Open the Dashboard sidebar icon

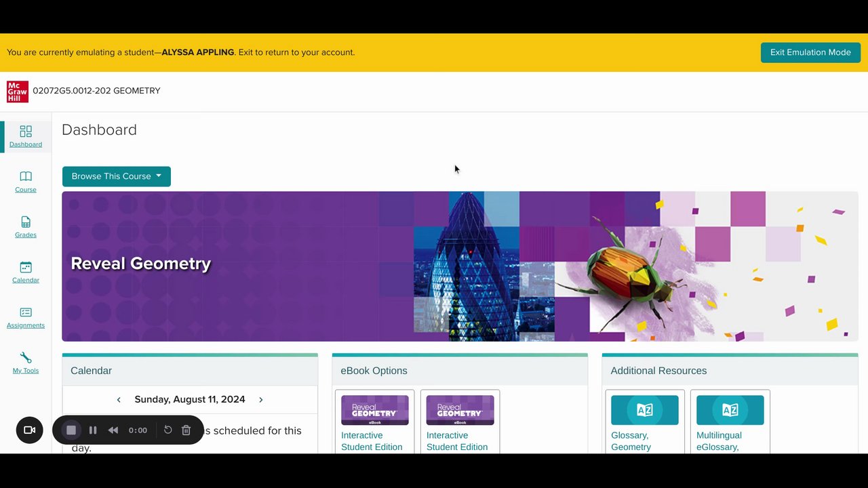pos(26,131)
